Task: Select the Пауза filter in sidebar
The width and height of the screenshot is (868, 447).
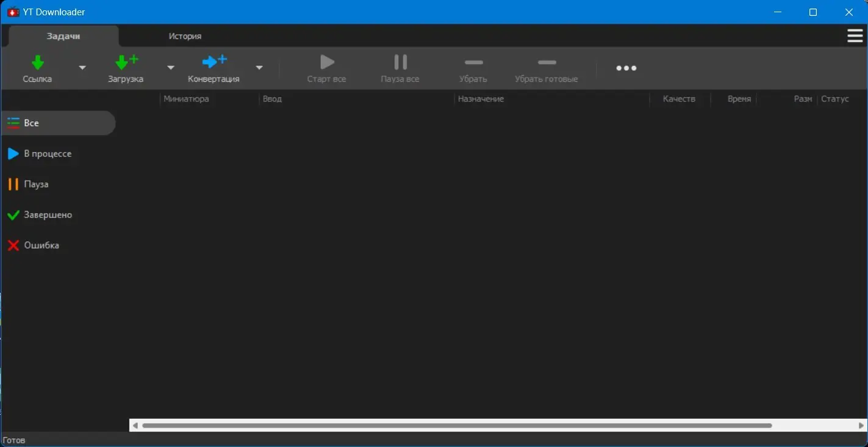Action: click(x=36, y=184)
